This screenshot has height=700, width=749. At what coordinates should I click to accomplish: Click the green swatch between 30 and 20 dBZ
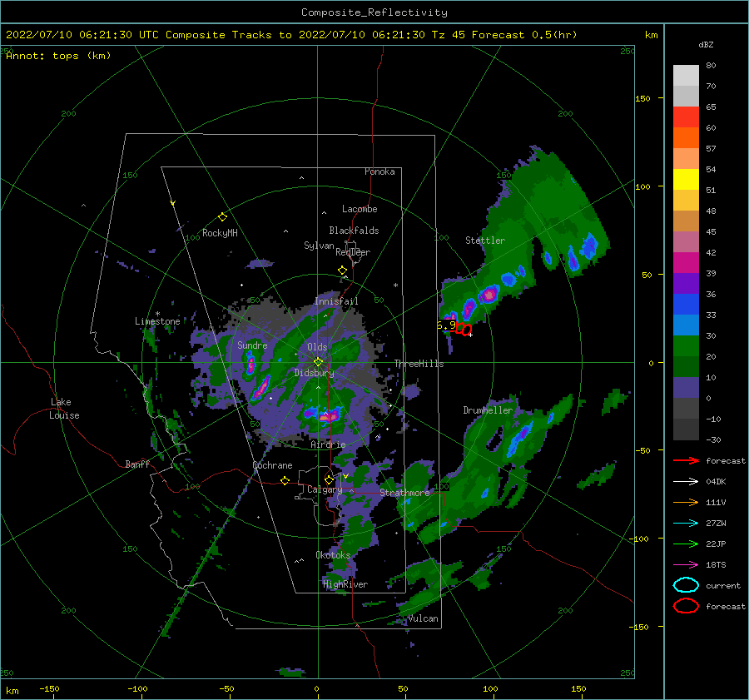pos(686,346)
